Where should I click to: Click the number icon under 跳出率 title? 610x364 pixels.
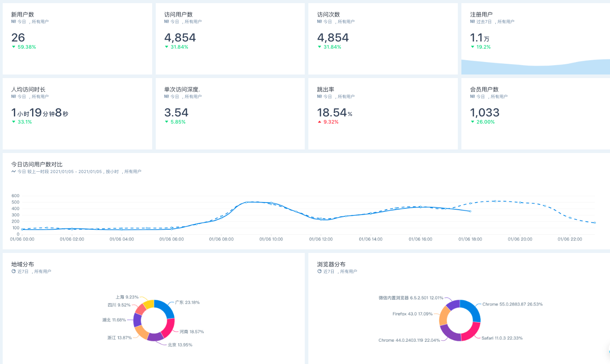[320, 96]
